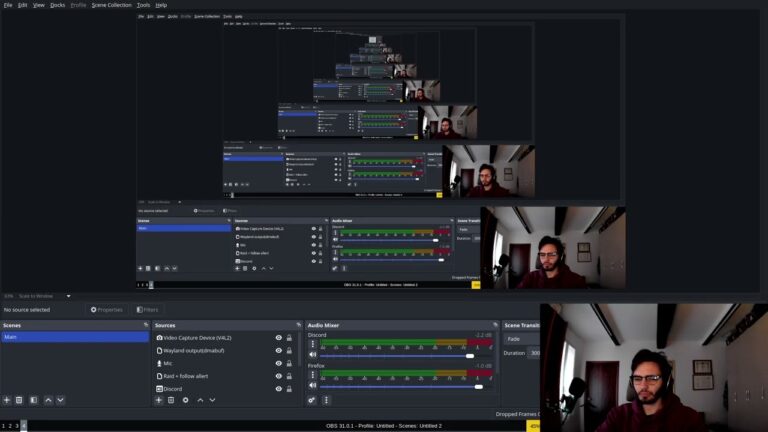Toggle lock on Wayland output source

(x=290, y=351)
